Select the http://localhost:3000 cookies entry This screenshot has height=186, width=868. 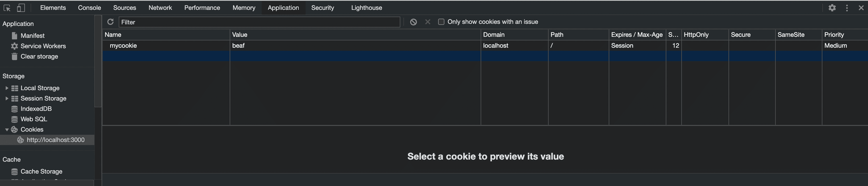pos(55,140)
